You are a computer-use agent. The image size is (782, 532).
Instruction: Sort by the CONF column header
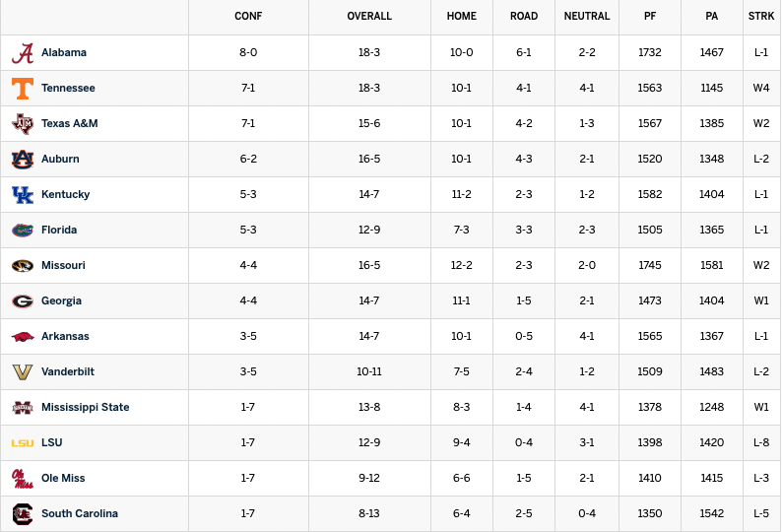[x=248, y=16]
